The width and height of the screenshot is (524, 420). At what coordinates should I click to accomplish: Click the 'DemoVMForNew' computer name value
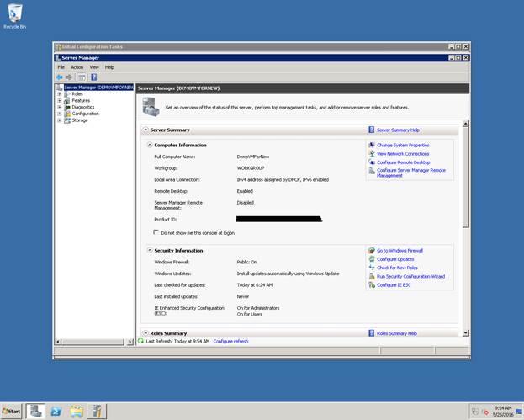coord(253,157)
